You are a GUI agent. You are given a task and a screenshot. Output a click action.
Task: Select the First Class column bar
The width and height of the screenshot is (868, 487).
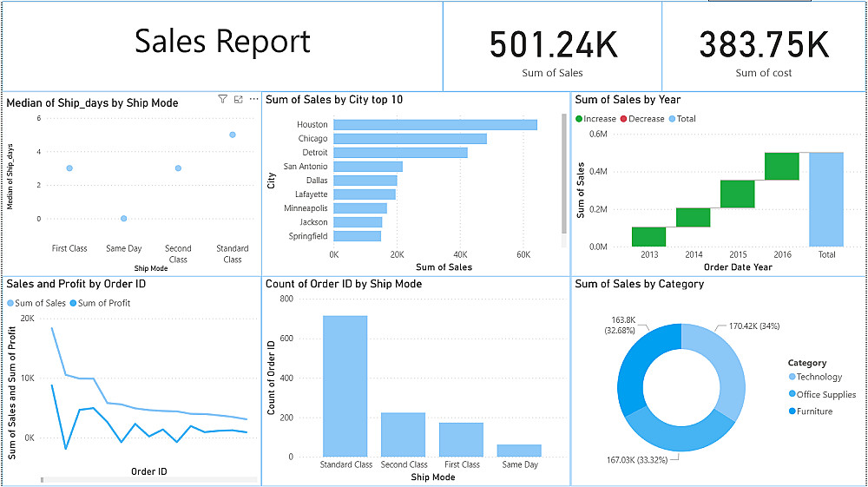coord(461,440)
